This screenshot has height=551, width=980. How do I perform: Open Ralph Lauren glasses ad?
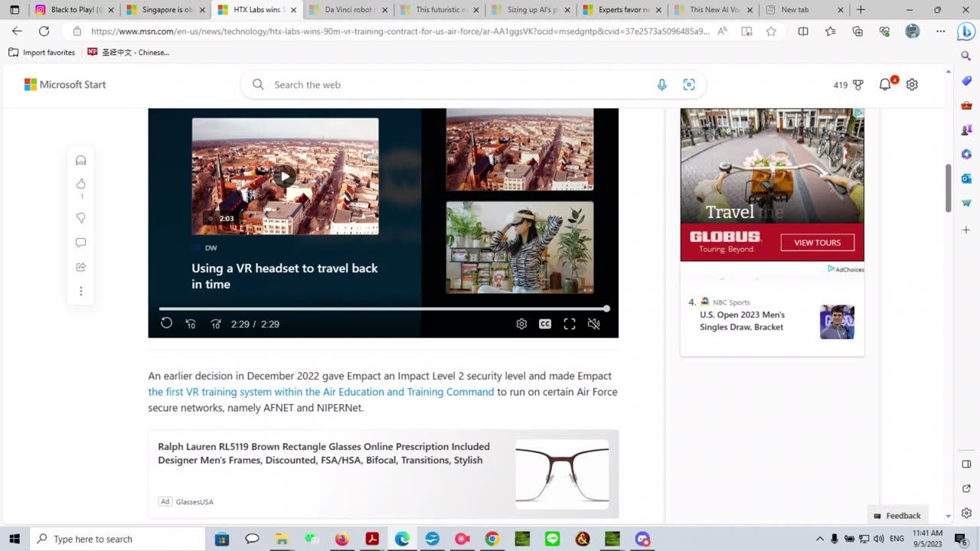tap(383, 474)
